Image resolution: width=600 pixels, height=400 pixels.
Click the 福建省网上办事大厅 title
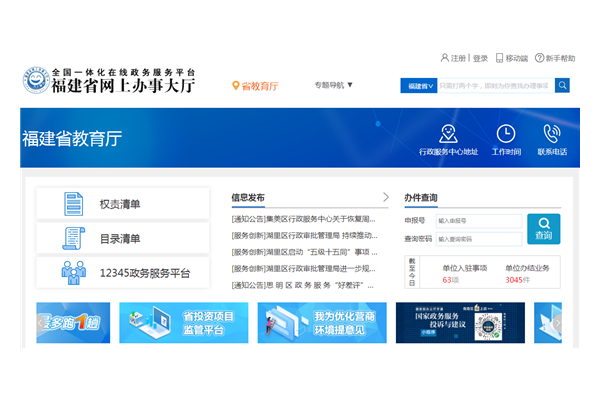[x=123, y=85]
